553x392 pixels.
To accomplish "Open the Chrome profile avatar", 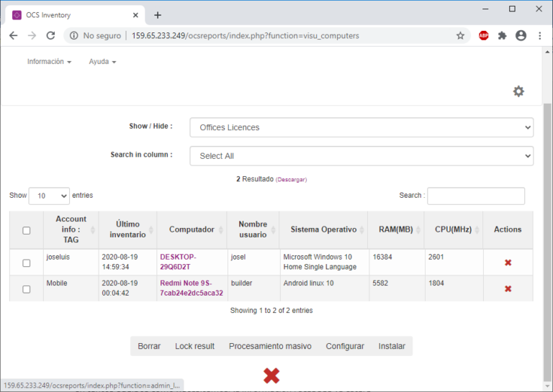I will [x=521, y=35].
